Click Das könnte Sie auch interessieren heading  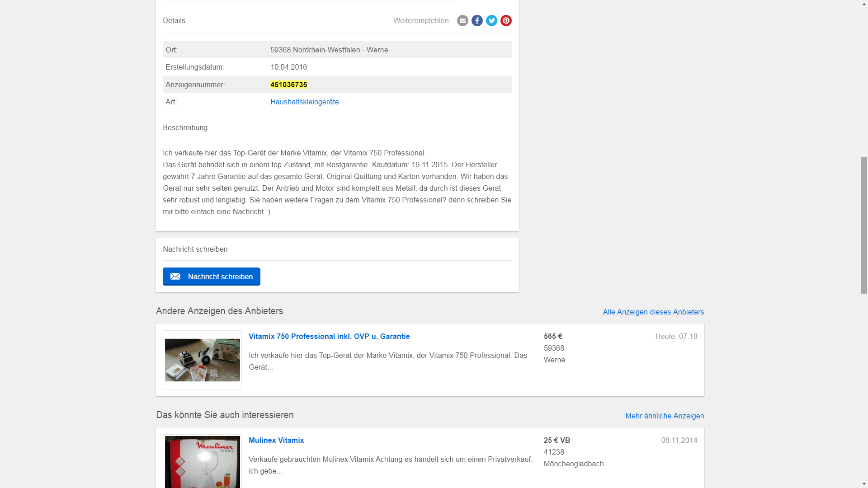click(225, 415)
